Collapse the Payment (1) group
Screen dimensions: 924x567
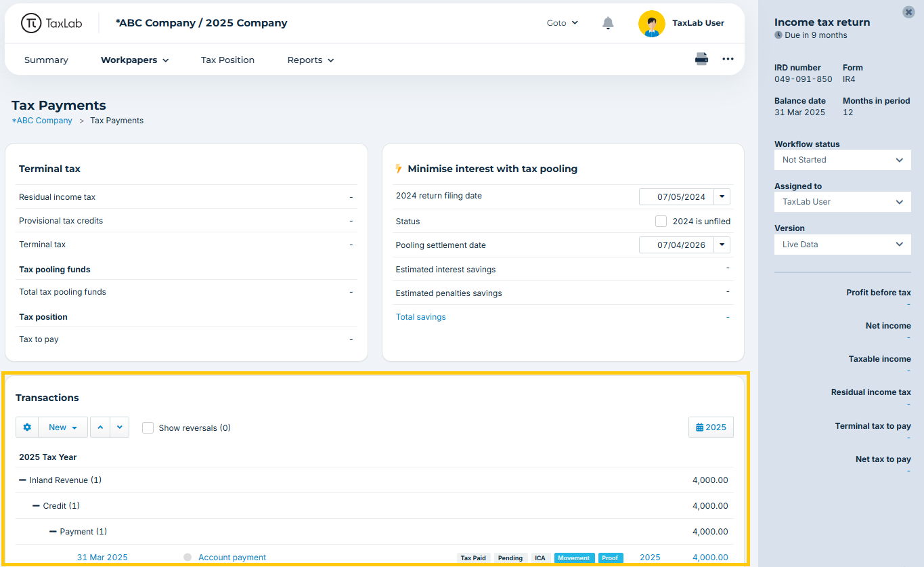click(x=53, y=532)
